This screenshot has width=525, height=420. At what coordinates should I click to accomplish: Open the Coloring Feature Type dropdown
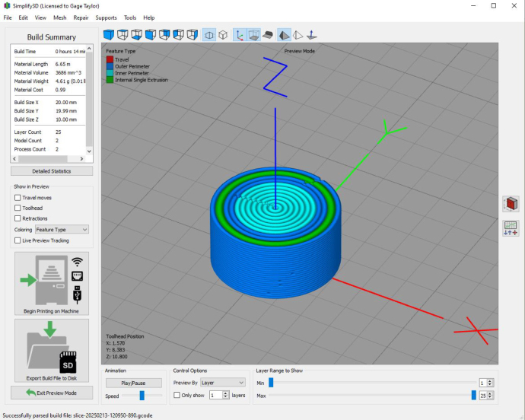click(62, 230)
